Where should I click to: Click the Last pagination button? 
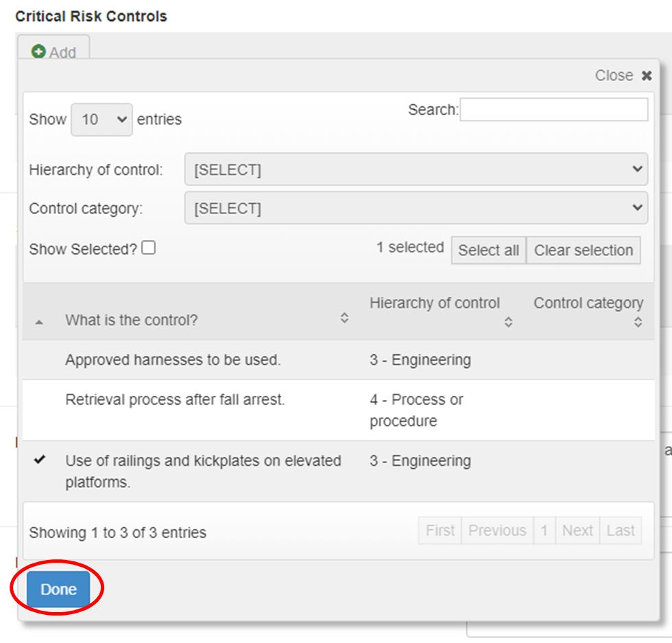point(621,530)
